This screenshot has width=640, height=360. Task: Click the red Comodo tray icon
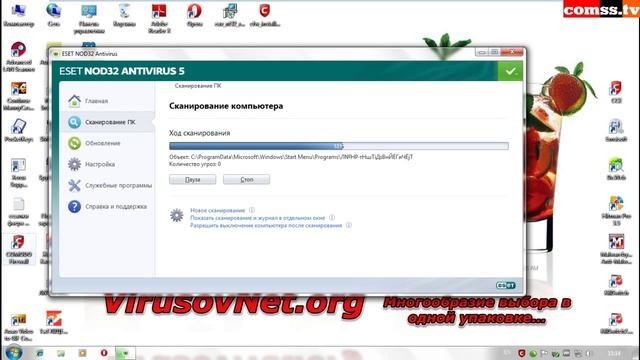(521, 353)
